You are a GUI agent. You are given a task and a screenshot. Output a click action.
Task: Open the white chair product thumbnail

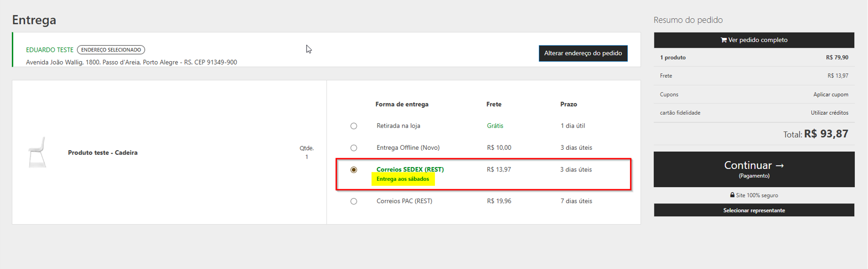[38, 152]
